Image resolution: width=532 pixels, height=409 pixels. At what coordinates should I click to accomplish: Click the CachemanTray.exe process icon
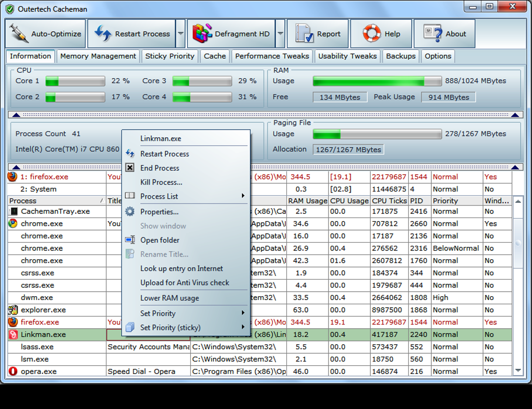pos(13,211)
